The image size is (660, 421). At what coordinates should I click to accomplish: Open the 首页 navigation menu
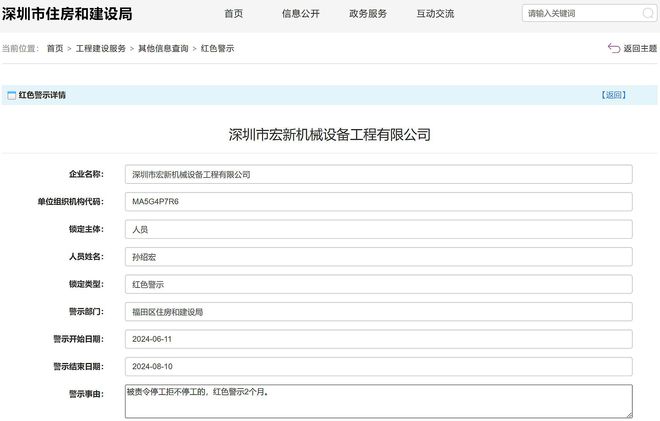click(234, 14)
